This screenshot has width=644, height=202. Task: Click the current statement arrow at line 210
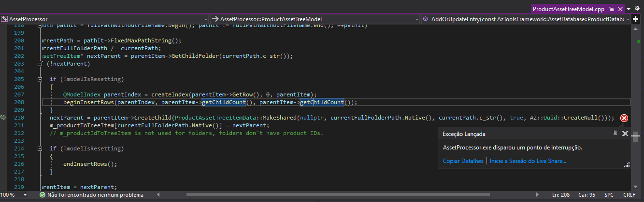4,118
